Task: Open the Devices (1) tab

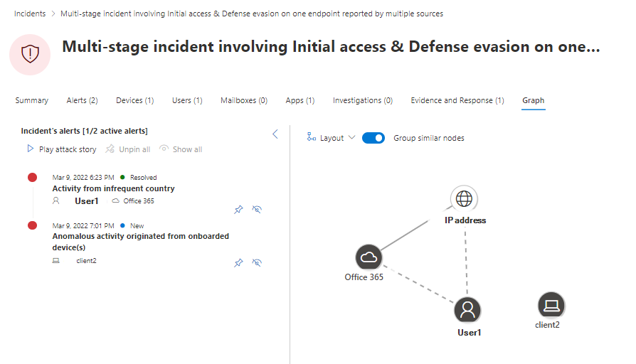Action: (x=134, y=100)
